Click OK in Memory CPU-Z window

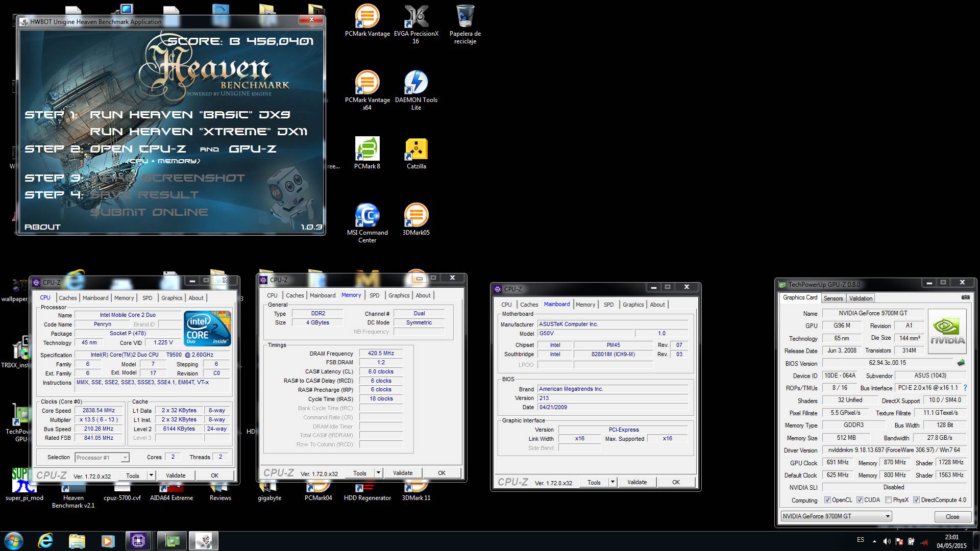pos(442,473)
